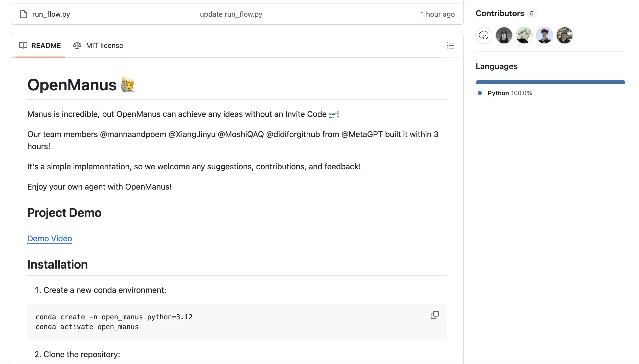Click the README book icon
The image size is (639, 364).
coord(23,45)
